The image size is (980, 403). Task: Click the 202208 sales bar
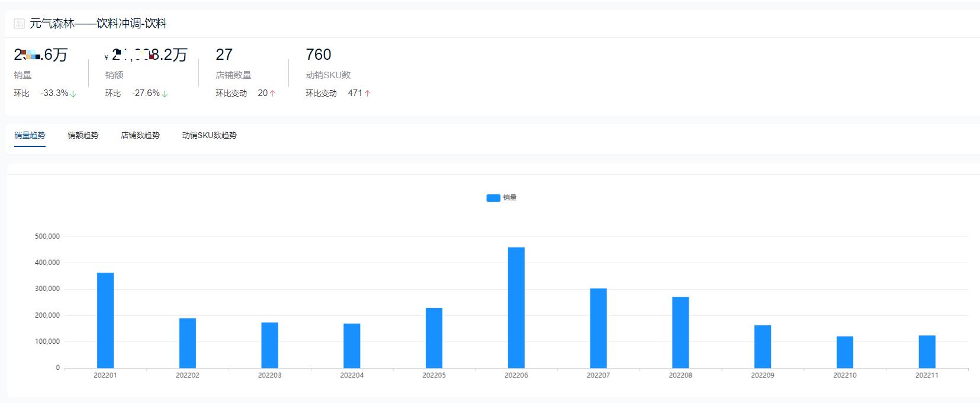tap(680, 332)
